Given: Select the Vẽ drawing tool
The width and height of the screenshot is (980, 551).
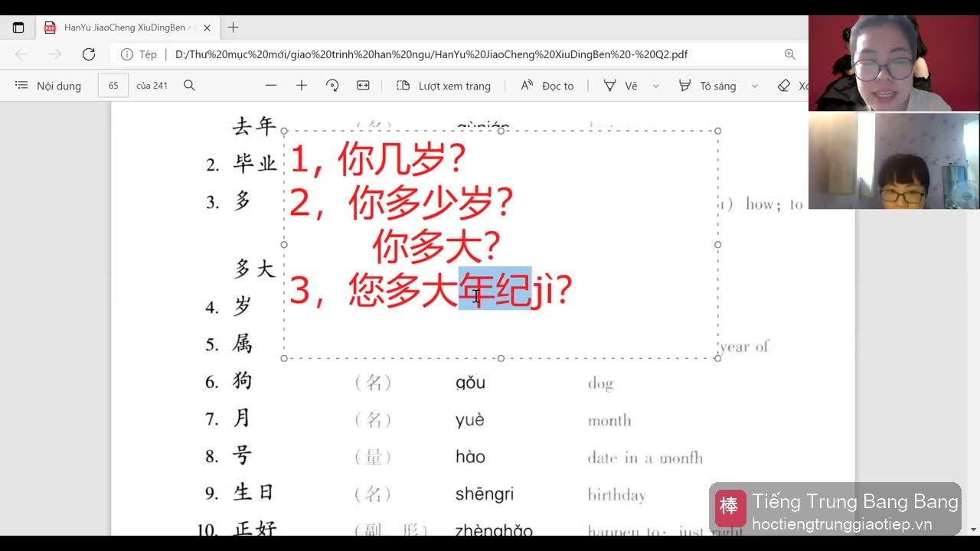Looking at the screenshot, I should click(x=620, y=86).
